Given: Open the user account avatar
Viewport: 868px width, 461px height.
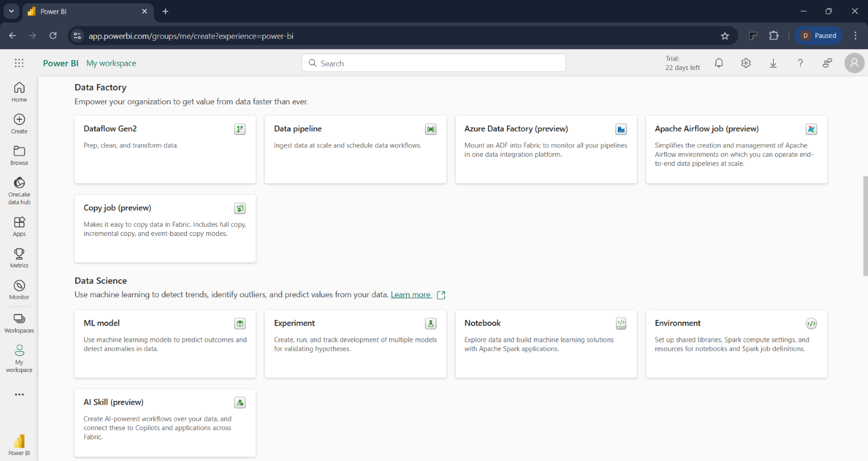Looking at the screenshot, I should click(854, 63).
